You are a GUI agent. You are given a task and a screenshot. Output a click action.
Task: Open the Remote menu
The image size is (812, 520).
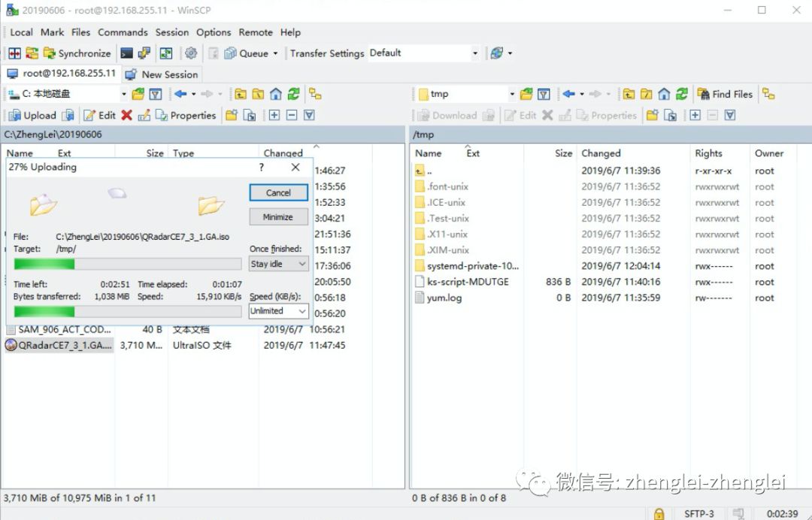coord(256,32)
